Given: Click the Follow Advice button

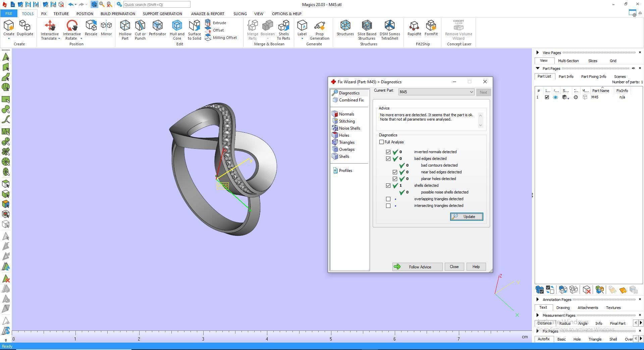Looking at the screenshot, I should coord(417,267).
